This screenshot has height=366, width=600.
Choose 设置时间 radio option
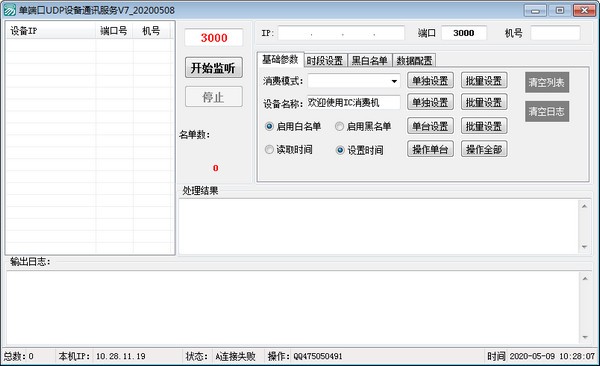(340, 150)
